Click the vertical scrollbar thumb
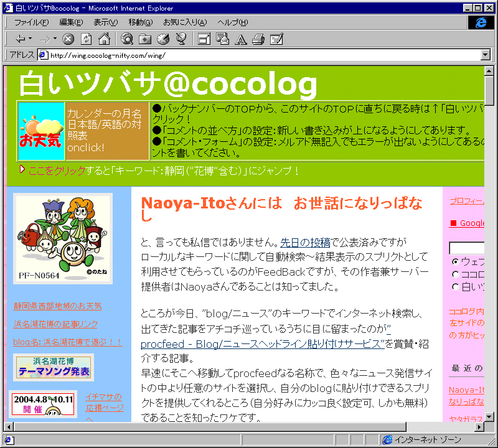The height and width of the screenshot is (448, 498). [489, 90]
